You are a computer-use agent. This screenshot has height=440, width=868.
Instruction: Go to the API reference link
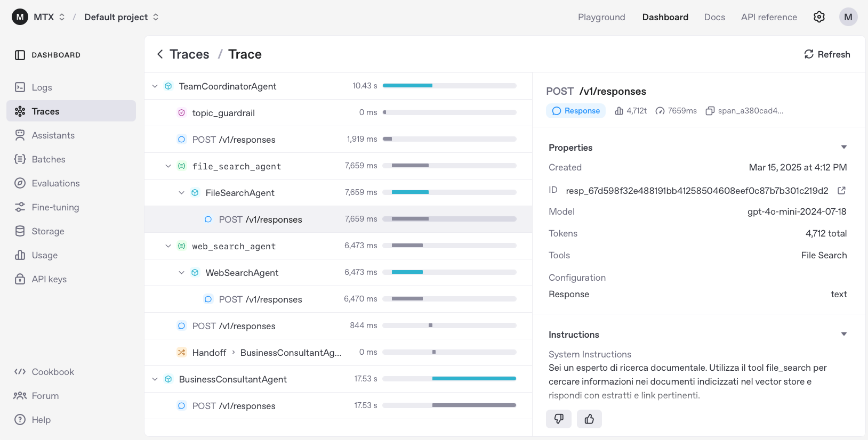[768, 17]
